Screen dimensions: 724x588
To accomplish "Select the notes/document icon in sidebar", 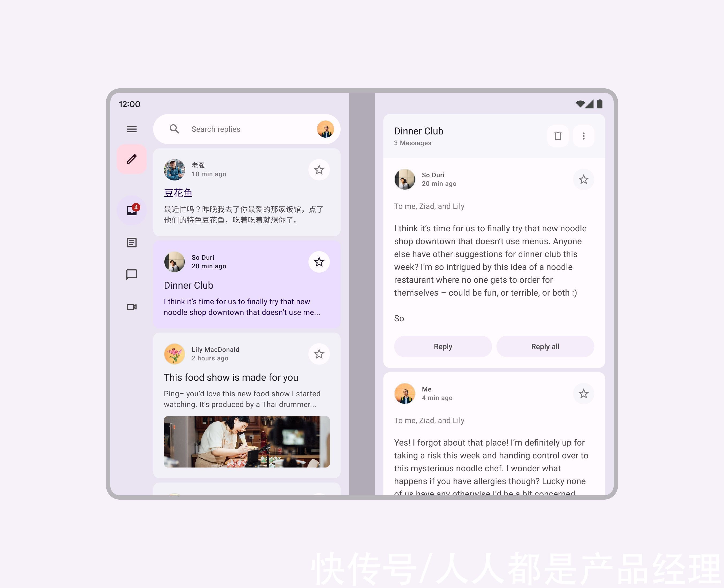I will (x=131, y=242).
